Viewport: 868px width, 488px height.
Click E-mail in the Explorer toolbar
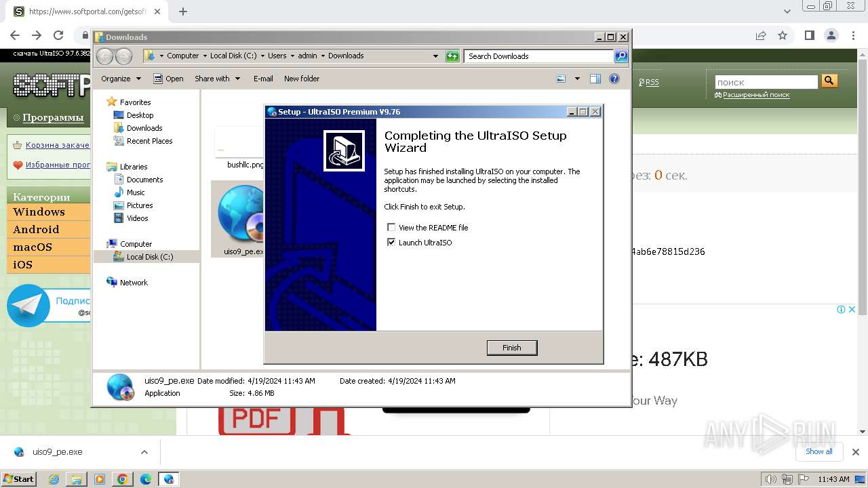coord(263,79)
